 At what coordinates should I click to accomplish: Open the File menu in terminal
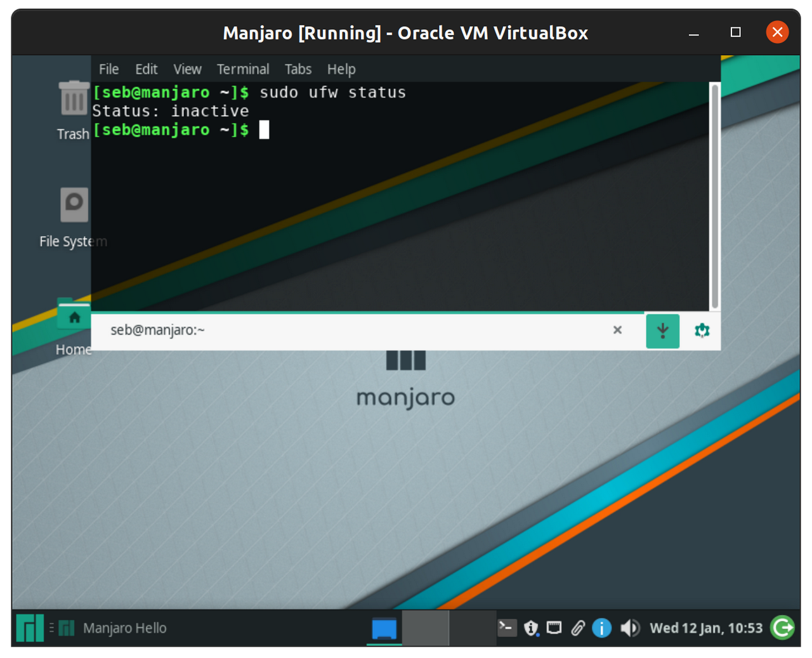108,69
